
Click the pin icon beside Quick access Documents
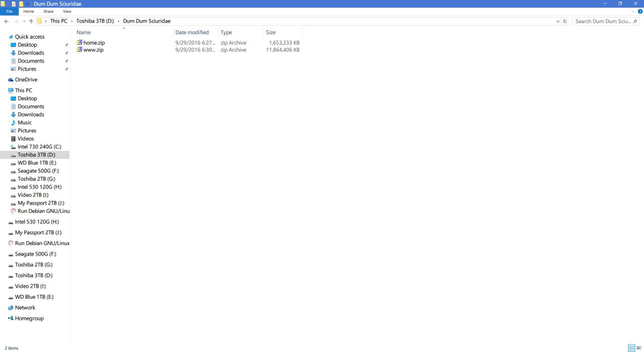(66, 61)
